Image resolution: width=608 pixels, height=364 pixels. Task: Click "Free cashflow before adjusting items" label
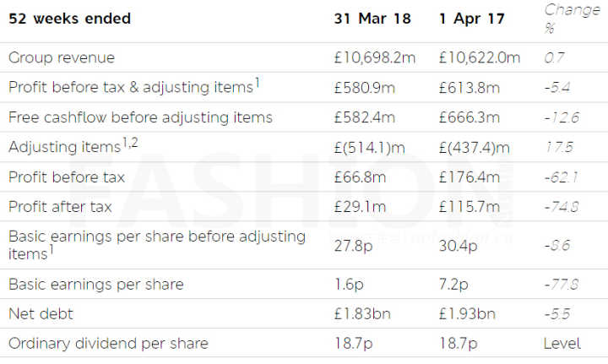pos(140,117)
